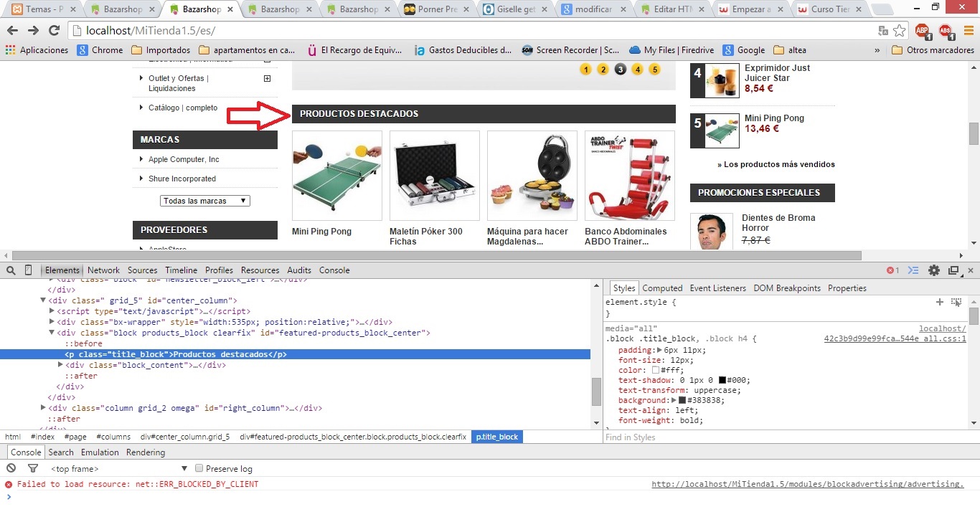Click the DevTools dock side icon

click(953, 270)
